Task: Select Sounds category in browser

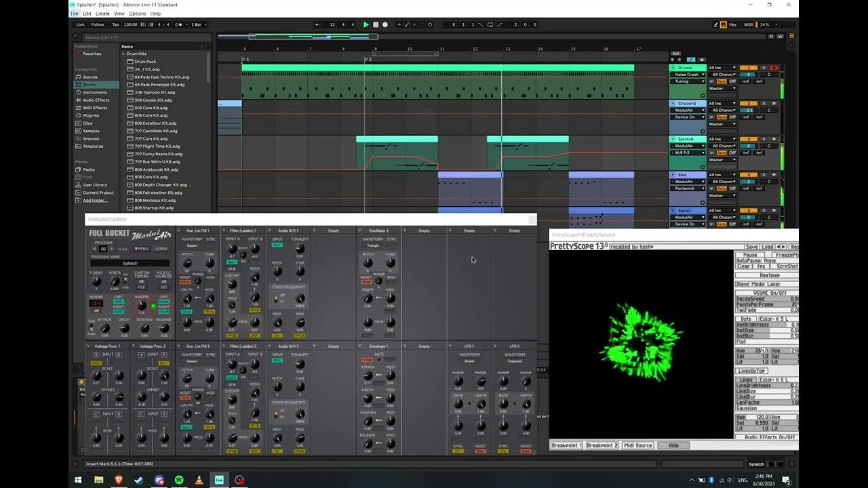Action: click(90, 77)
